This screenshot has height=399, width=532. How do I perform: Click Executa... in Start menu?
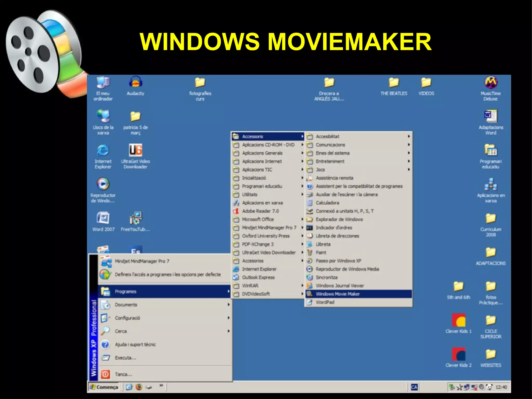(x=164, y=358)
